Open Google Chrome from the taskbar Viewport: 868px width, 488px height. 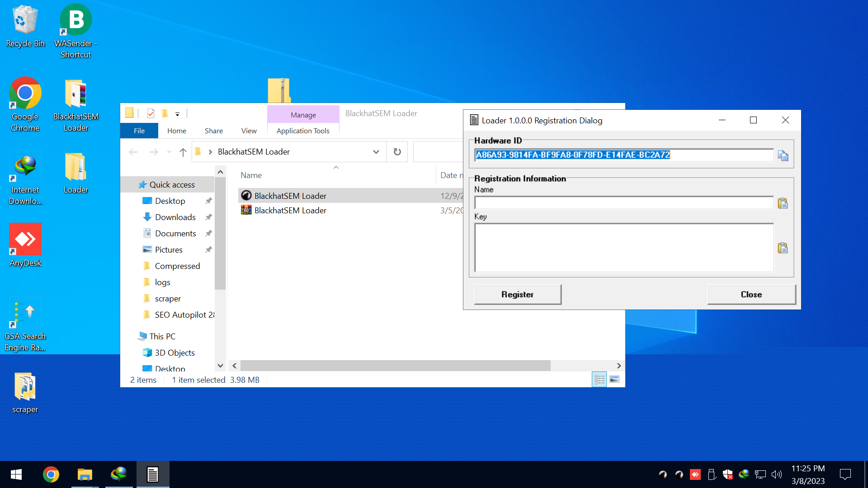click(51, 474)
